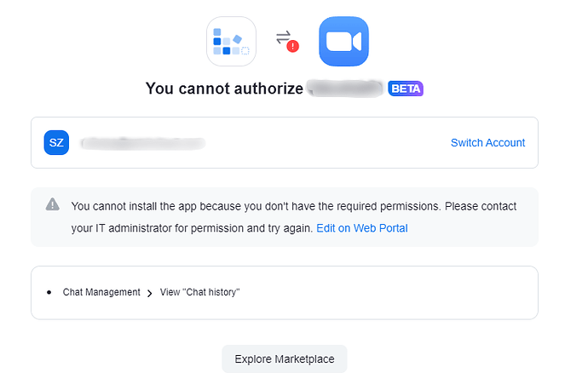This screenshot has width=588, height=384.
Task: Click the View "Chat history" permission text
Action: click(199, 292)
